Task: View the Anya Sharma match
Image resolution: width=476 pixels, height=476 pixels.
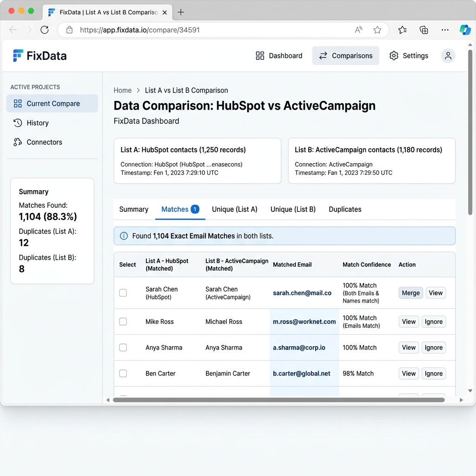Action: [x=409, y=348]
